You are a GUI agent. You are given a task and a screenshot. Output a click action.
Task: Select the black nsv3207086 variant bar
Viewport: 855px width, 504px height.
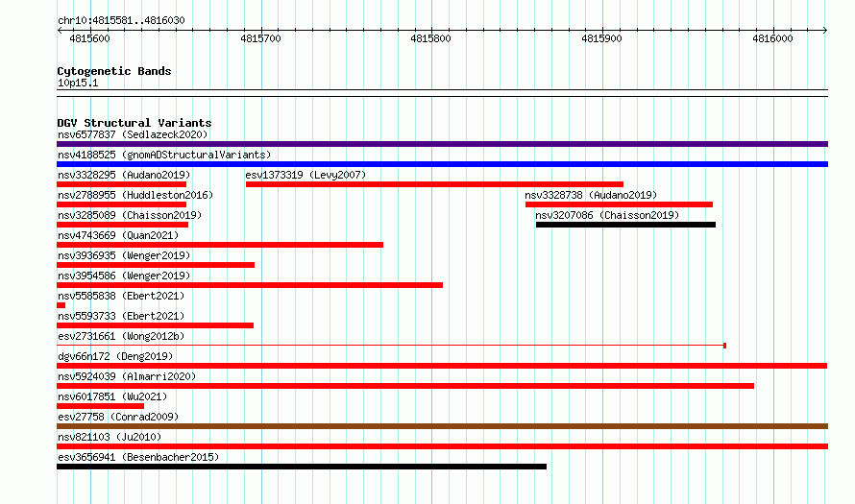[x=626, y=225]
